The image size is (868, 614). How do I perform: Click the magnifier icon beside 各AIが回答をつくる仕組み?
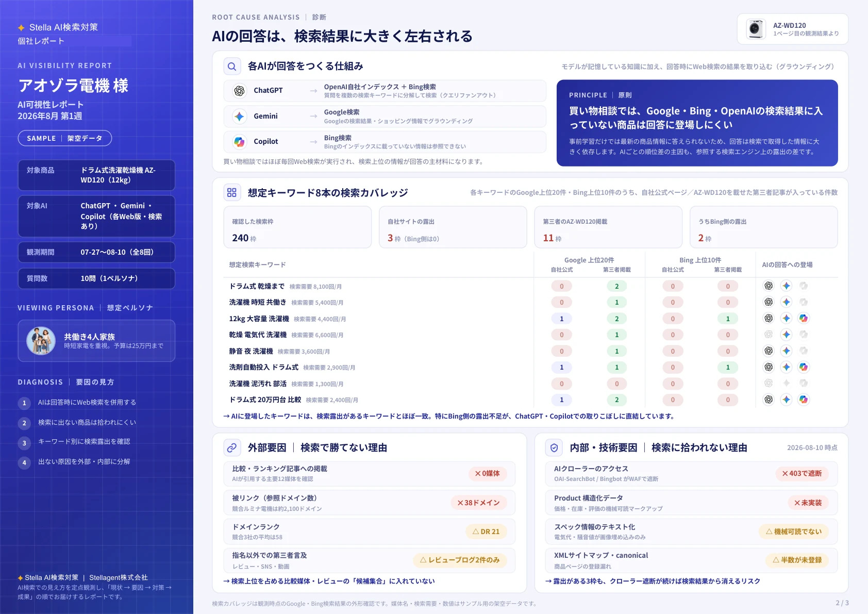[x=232, y=67]
